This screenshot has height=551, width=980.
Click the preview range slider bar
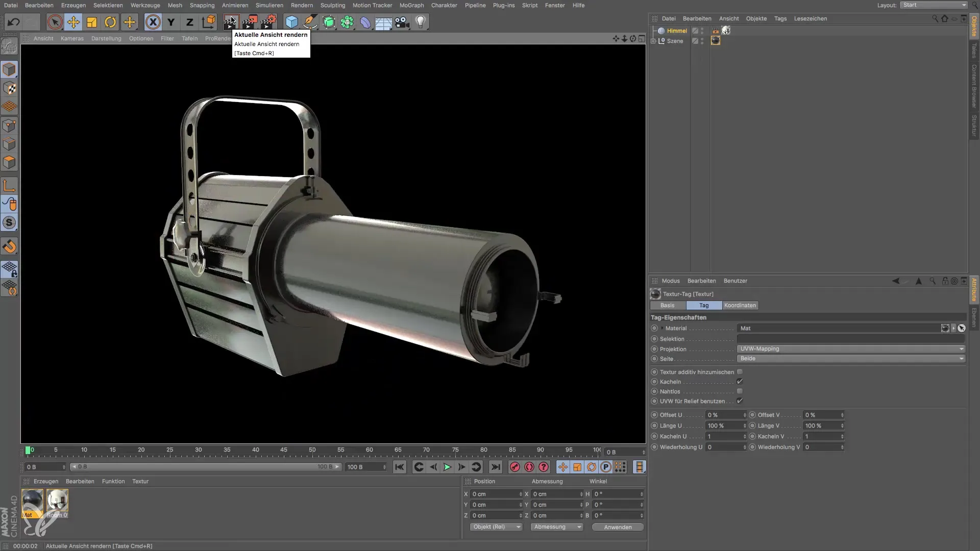206,467
